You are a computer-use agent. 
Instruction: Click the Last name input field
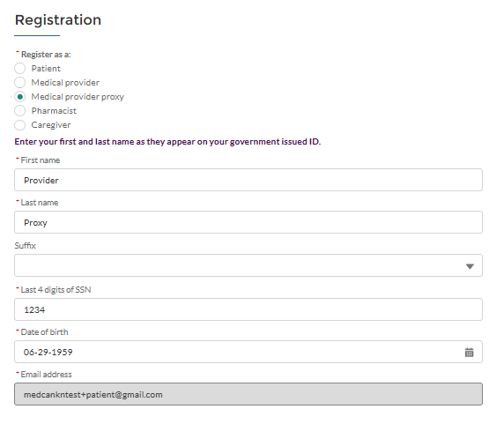tap(248, 222)
